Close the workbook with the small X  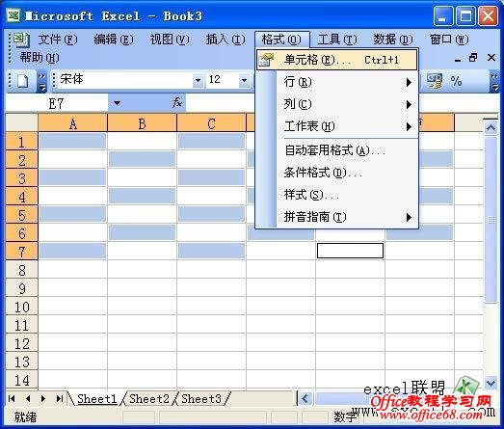click(491, 58)
